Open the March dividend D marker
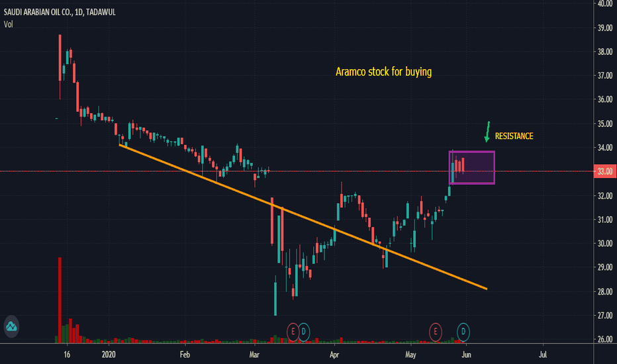The image size is (617, 364). click(x=304, y=332)
